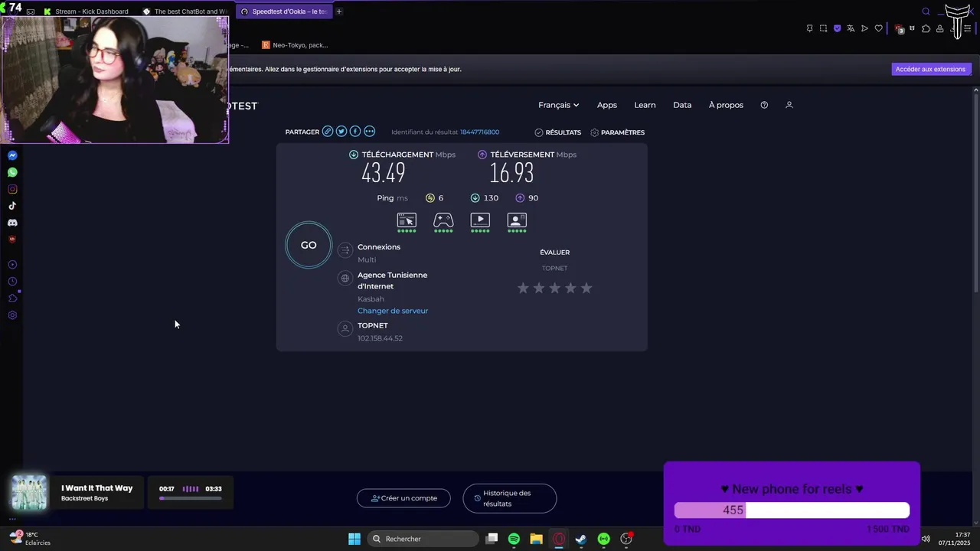Screen dimensions: 980x551
Task: Open the Windows Start menu
Action: (354, 539)
